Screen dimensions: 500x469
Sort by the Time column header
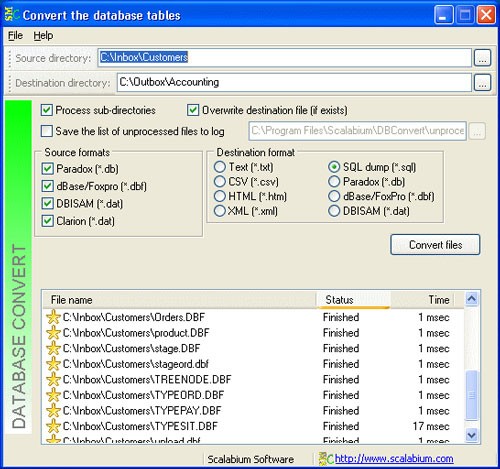pos(422,300)
